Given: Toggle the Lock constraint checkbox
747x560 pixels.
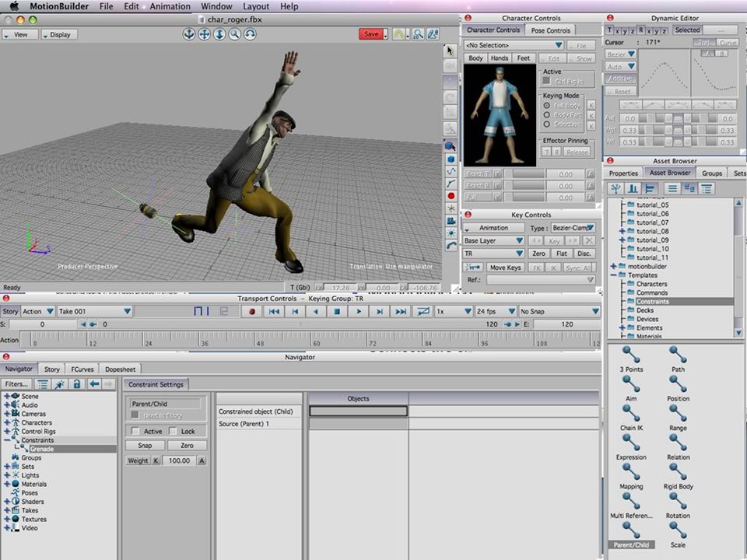Looking at the screenshot, I should point(173,431).
